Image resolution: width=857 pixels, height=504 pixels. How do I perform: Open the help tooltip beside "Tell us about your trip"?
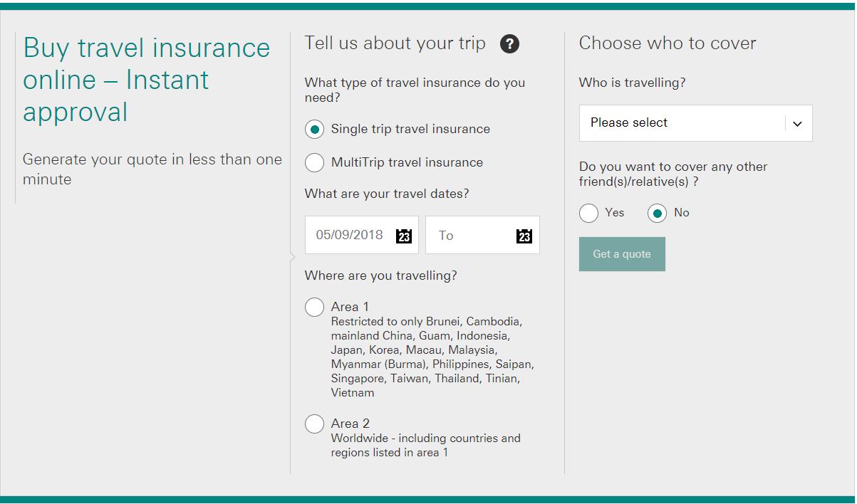point(510,43)
